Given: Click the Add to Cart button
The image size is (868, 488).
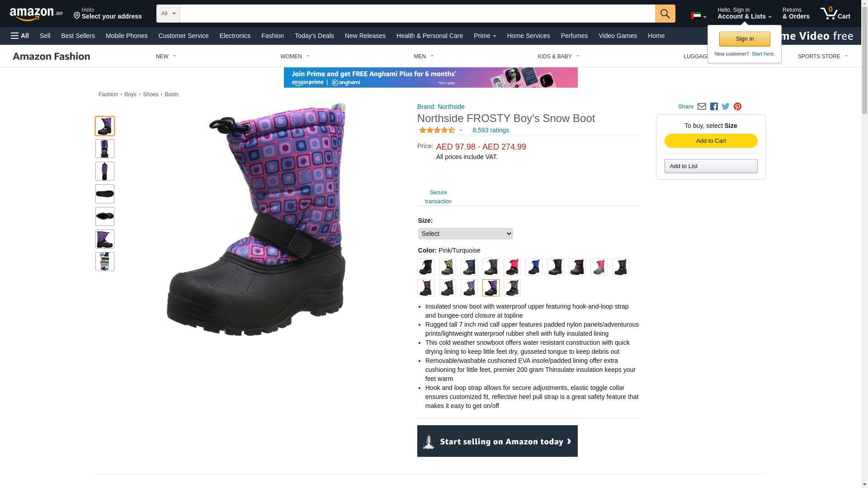Looking at the screenshot, I should 711,141.
